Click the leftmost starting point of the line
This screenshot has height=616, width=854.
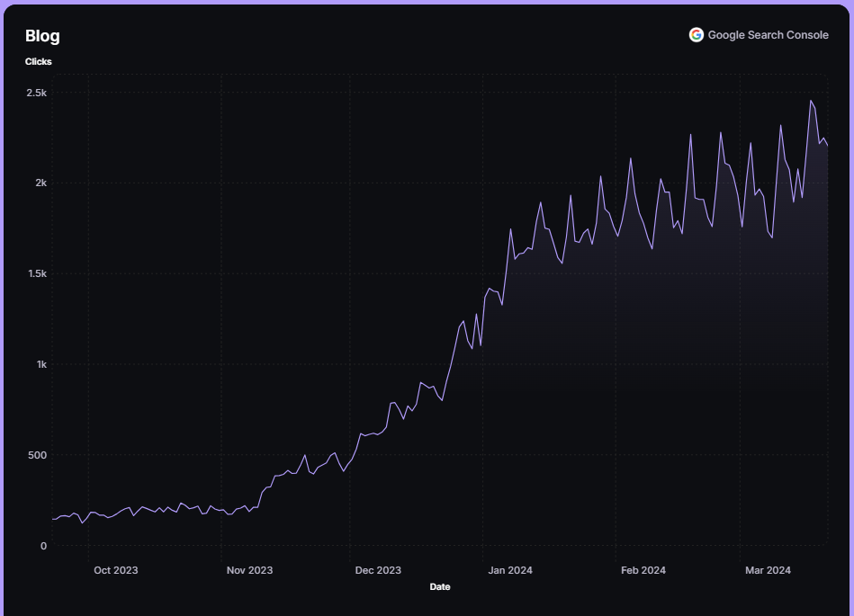pos(52,519)
